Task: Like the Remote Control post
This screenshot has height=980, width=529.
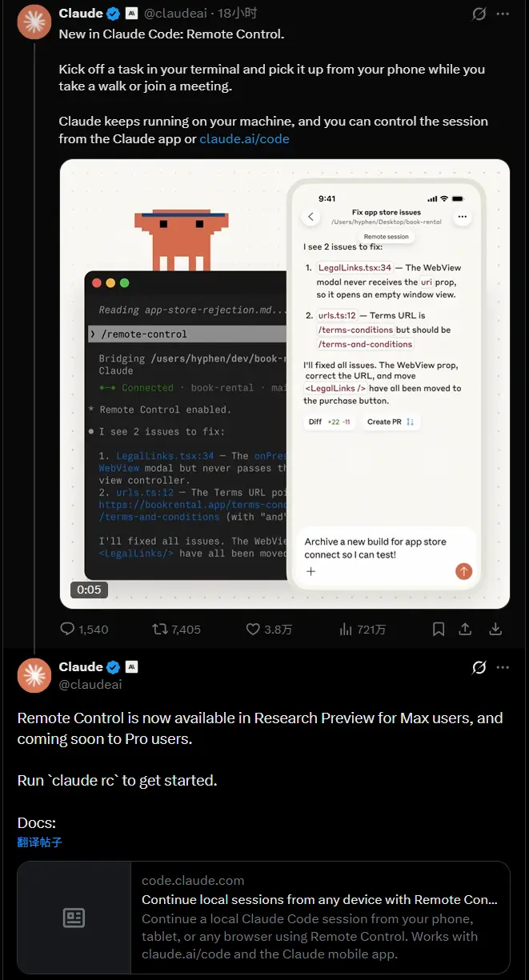Action: click(x=253, y=630)
